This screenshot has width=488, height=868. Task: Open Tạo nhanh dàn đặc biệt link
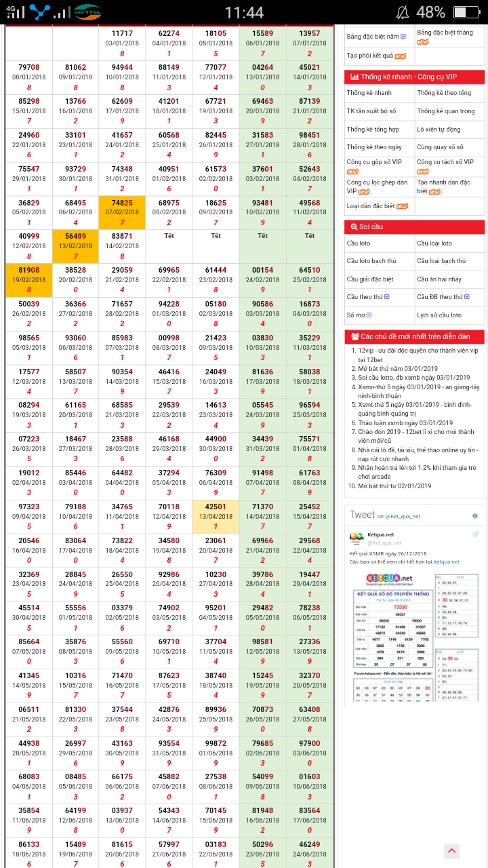click(x=445, y=186)
